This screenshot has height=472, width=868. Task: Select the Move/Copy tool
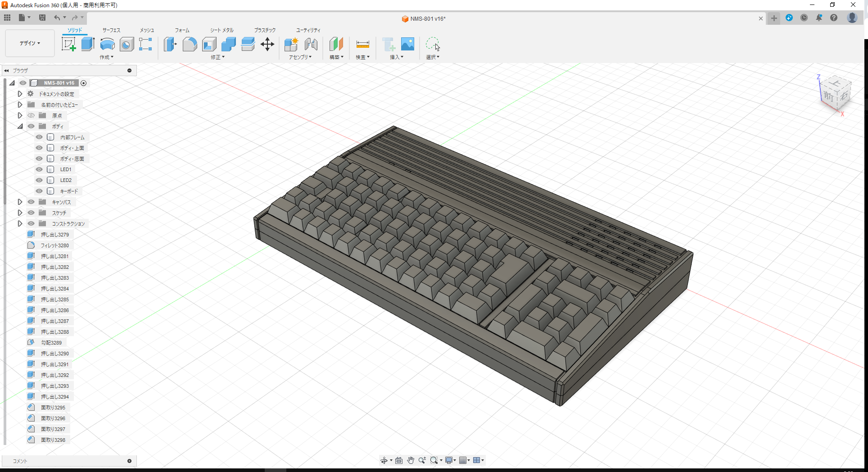(267, 44)
